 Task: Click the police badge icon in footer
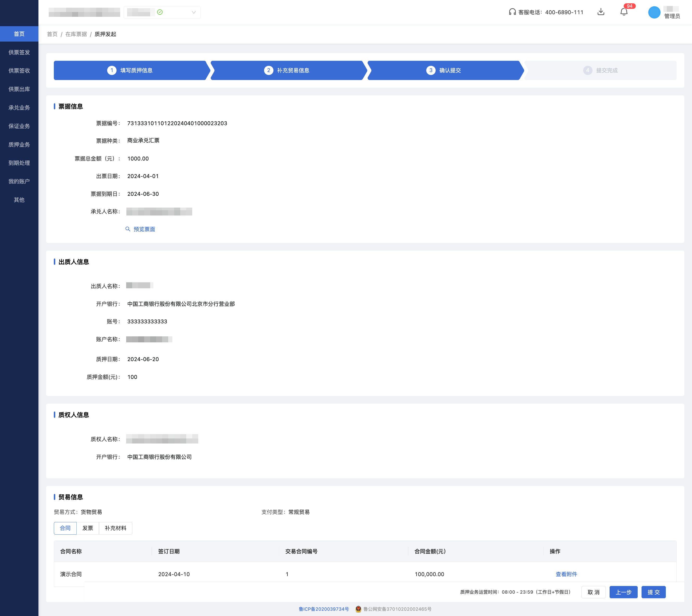tap(358, 609)
